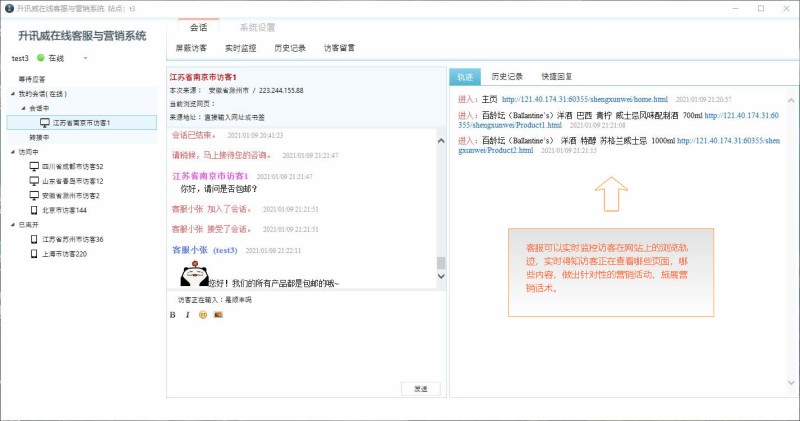Click the chat scrollbar up arrow

tap(441, 140)
